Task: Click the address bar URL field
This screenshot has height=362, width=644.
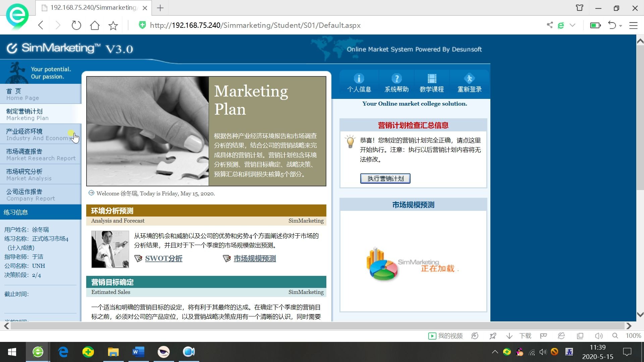Action: click(255, 25)
